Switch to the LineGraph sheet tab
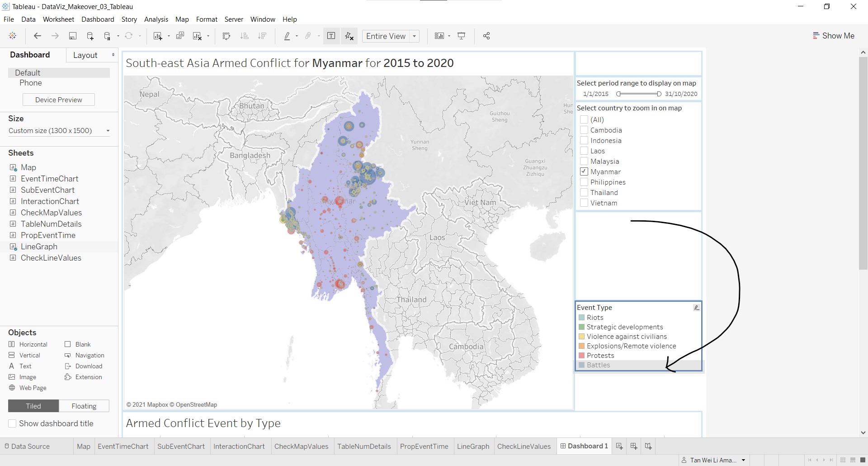Image resolution: width=868 pixels, height=466 pixels. tap(473, 446)
